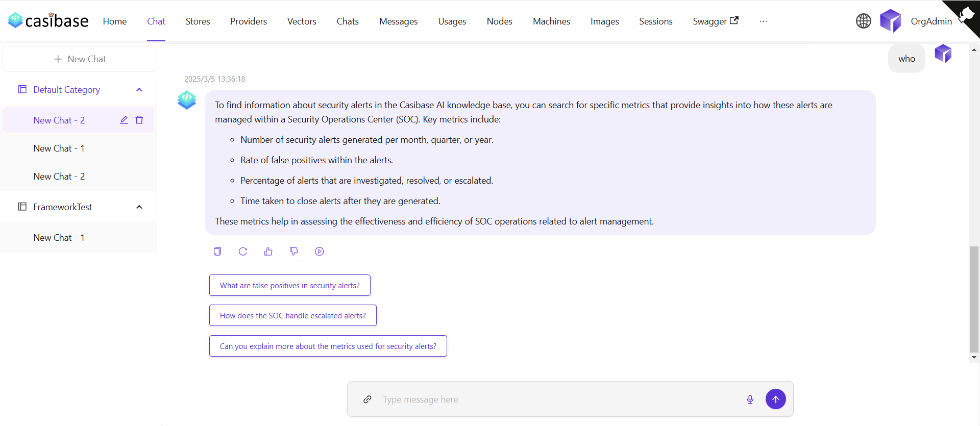
Task: Collapse the Default Category group
Action: tap(139, 90)
